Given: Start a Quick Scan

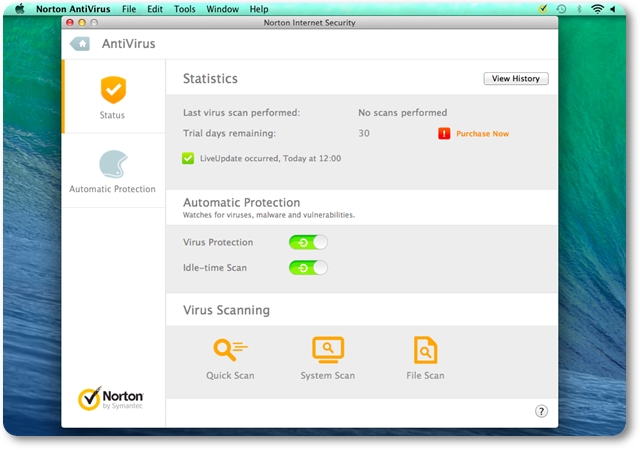Looking at the screenshot, I should (230, 359).
